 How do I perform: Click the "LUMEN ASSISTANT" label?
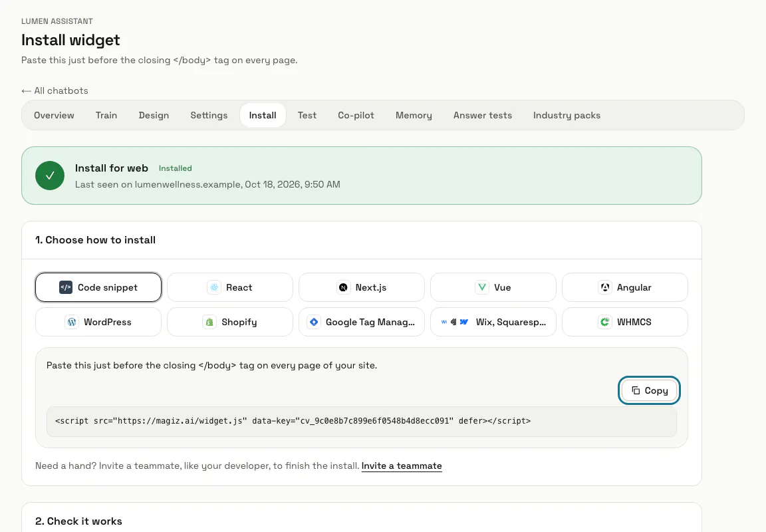57,21
